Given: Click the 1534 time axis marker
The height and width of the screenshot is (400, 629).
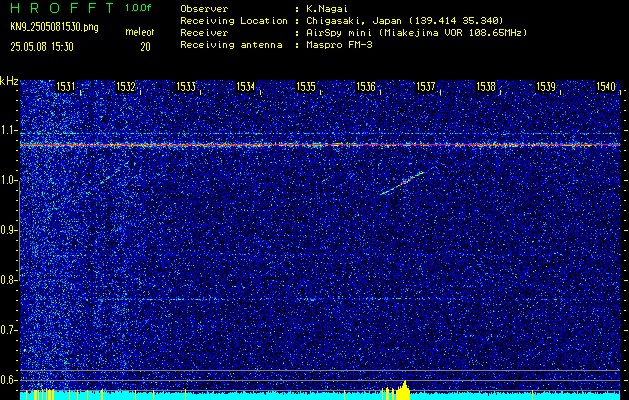Looking at the screenshot, I should (x=246, y=87).
